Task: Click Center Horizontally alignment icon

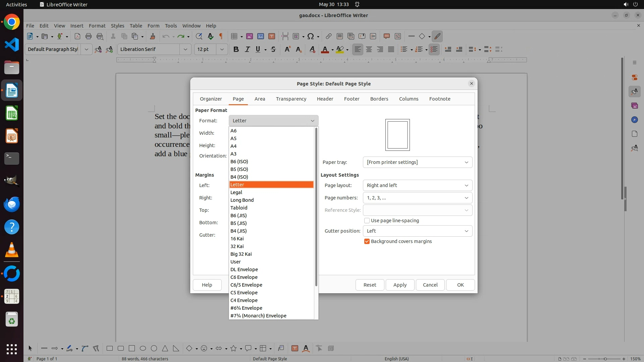Action: pos(369,49)
